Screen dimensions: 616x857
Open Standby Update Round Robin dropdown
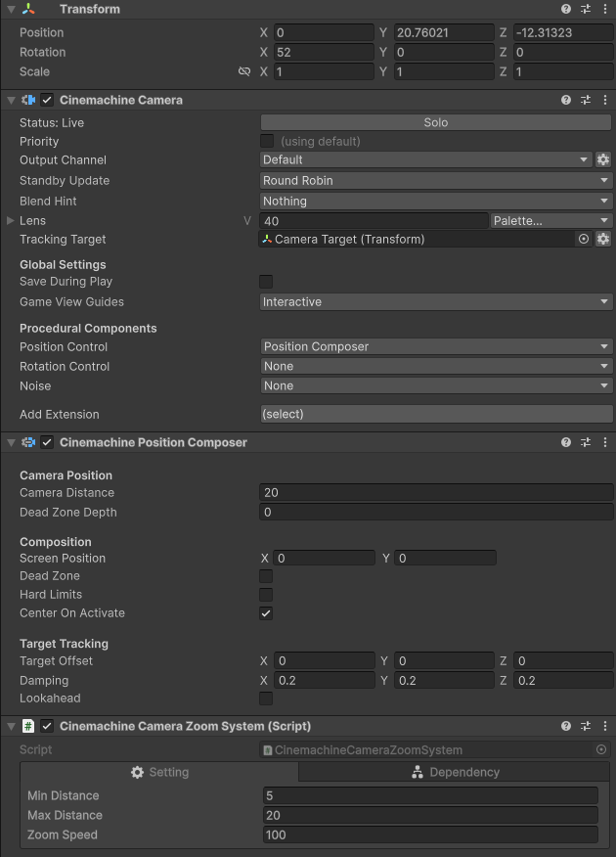[436, 180]
